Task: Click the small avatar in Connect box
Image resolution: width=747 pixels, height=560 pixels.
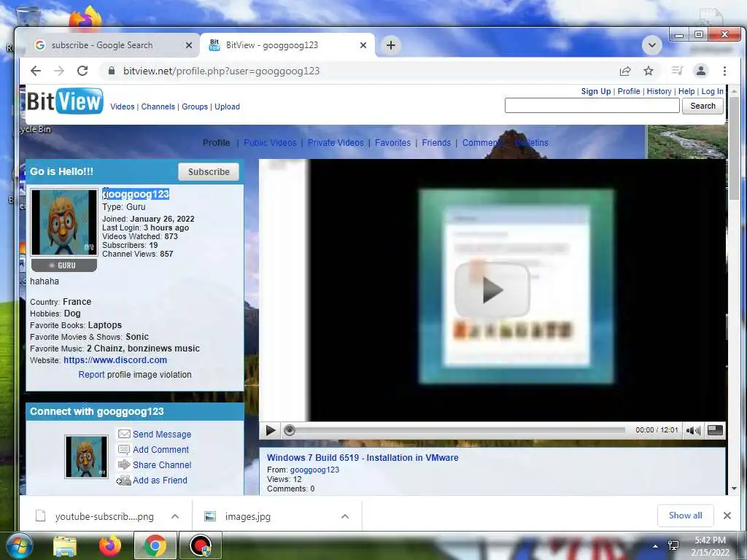Action: tap(86, 456)
